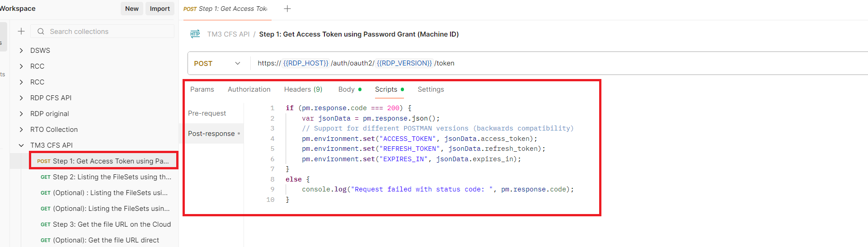This screenshot has width=868, height=247.
Task: Click the New button
Action: coord(132,9)
